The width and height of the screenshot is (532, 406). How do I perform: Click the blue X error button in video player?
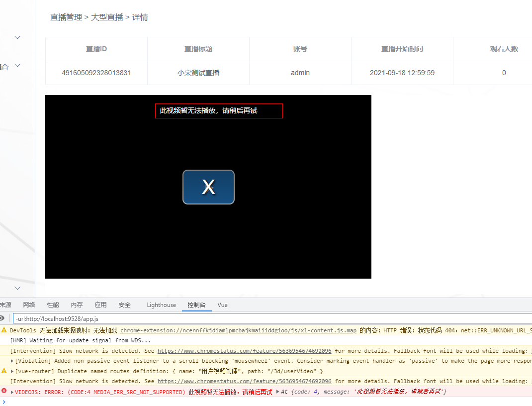[208, 187]
